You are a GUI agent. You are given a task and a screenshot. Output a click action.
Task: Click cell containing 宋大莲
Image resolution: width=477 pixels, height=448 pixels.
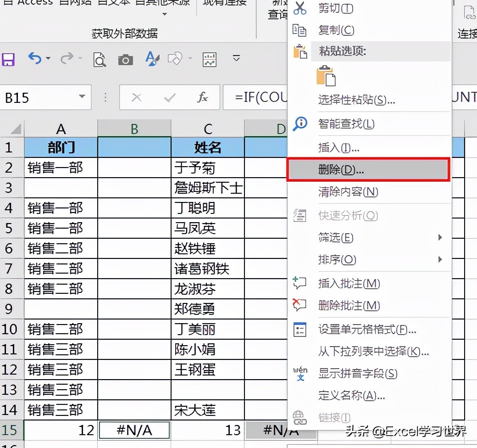coord(208,410)
